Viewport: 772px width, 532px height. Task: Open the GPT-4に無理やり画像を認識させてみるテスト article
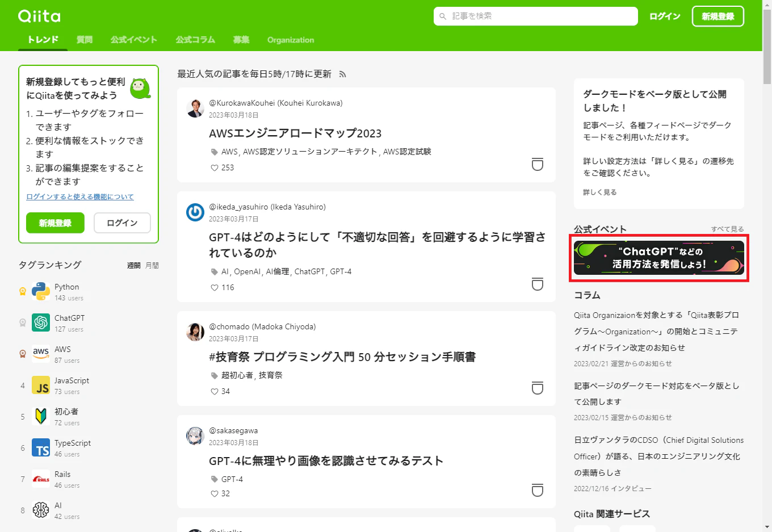pos(326,461)
